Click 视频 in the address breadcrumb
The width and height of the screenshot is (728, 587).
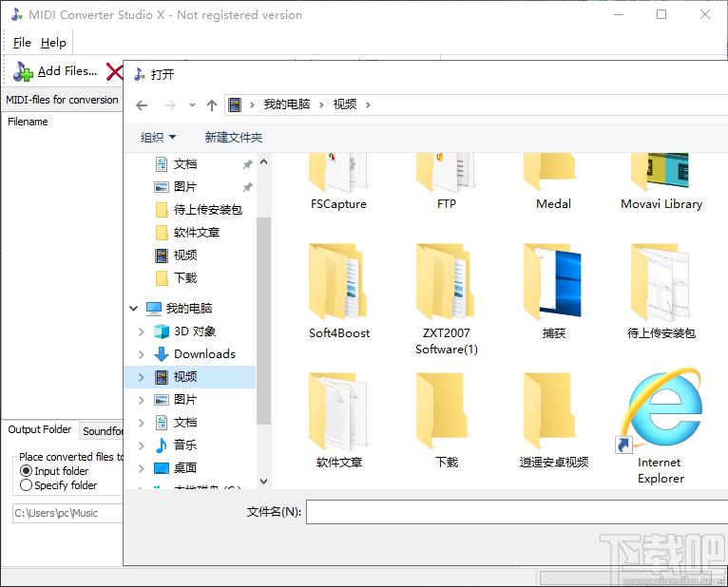click(345, 104)
